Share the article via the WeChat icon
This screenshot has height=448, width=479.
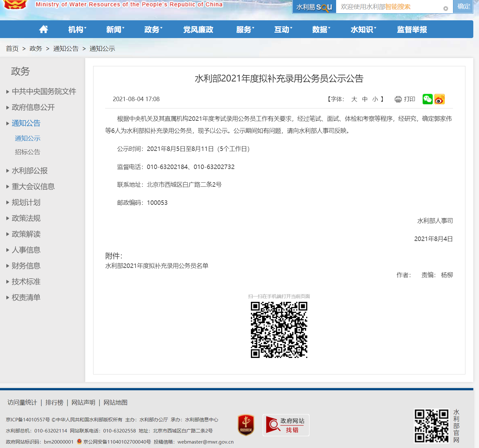427,99
